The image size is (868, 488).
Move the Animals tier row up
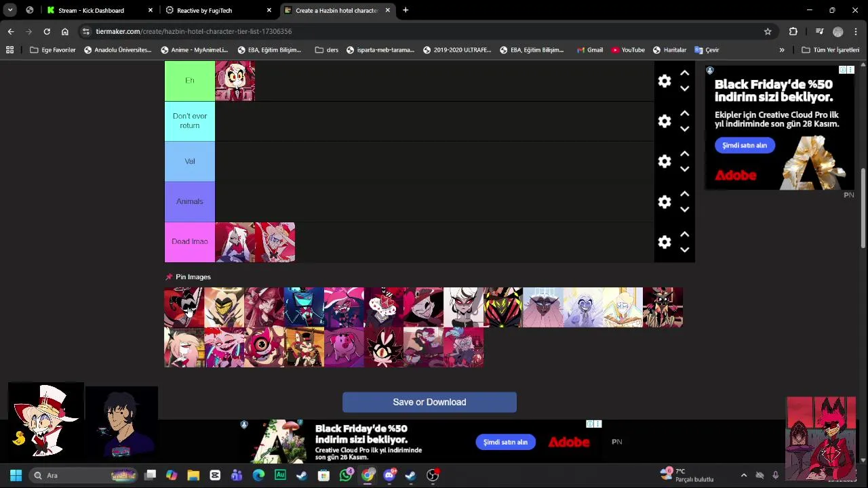[684, 194]
